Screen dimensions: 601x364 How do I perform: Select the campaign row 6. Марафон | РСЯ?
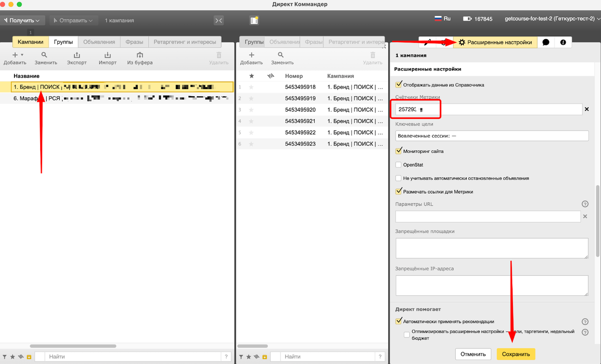(117, 99)
